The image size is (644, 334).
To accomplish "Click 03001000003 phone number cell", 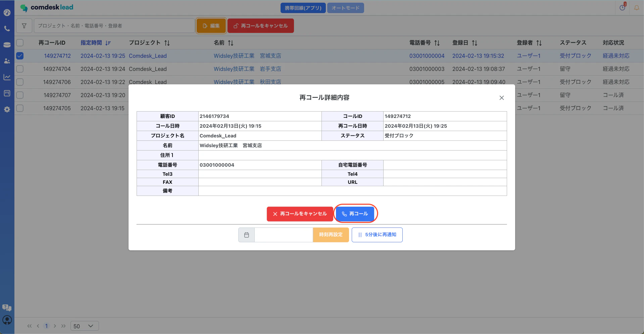I will click(x=427, y=69).
